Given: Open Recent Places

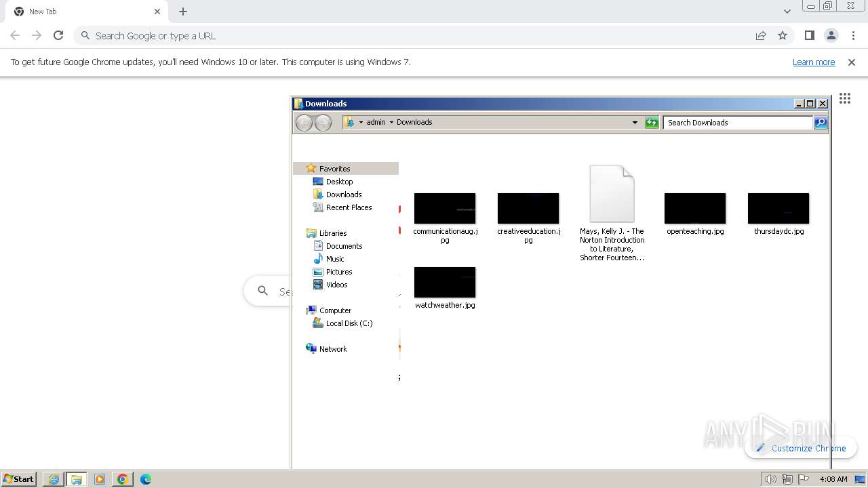Looking at the screenshot, I should 349,207.
